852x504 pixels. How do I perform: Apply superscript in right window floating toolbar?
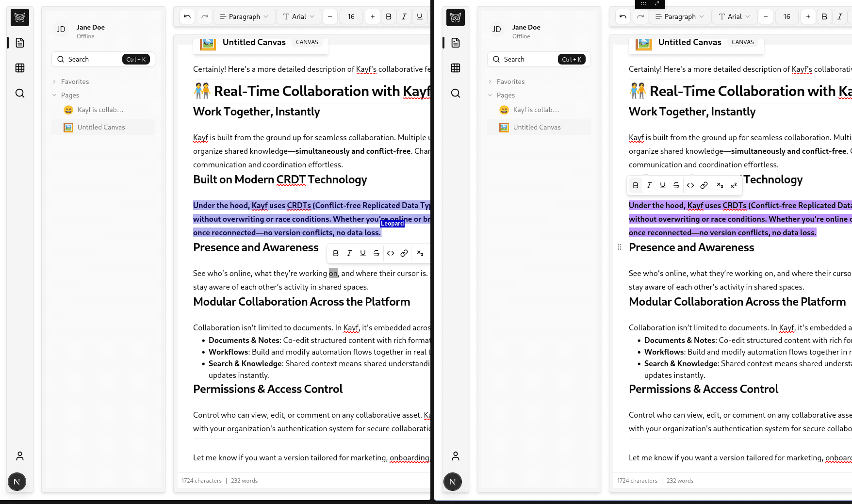[734, 185]
